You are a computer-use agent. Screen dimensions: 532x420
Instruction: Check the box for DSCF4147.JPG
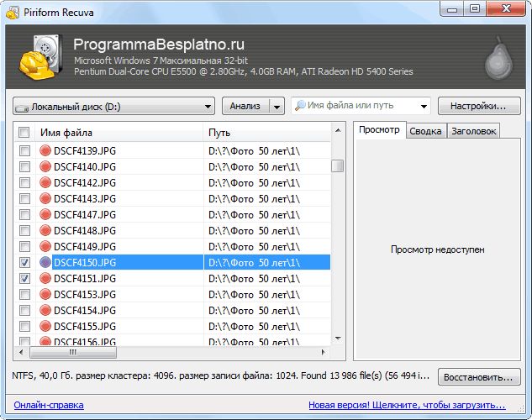click(24, 214)
